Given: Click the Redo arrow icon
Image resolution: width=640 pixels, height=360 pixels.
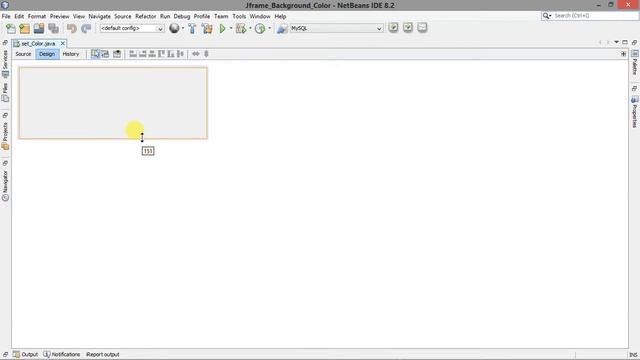Looking at the screenshot, I should click(x=86, y=28).
